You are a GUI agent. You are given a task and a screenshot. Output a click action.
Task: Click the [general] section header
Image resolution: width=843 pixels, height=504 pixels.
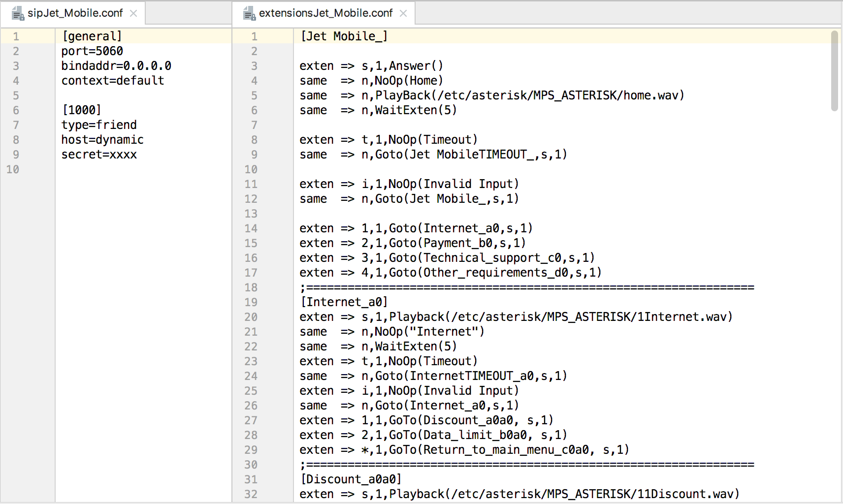pos(92,36)
